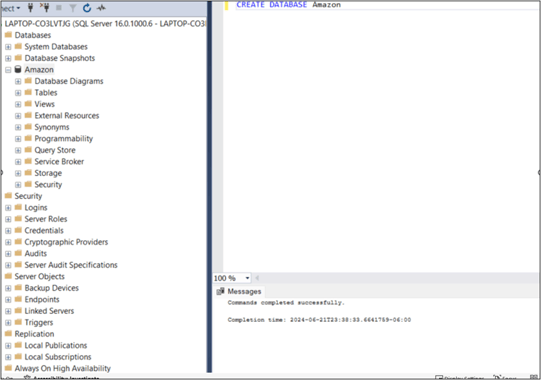Image resolution: width=541 pixels, height=380 pixels.
Task: Click the Activity Monitor pulse icon
Action: pyautogui.click(x=101, y=8)
